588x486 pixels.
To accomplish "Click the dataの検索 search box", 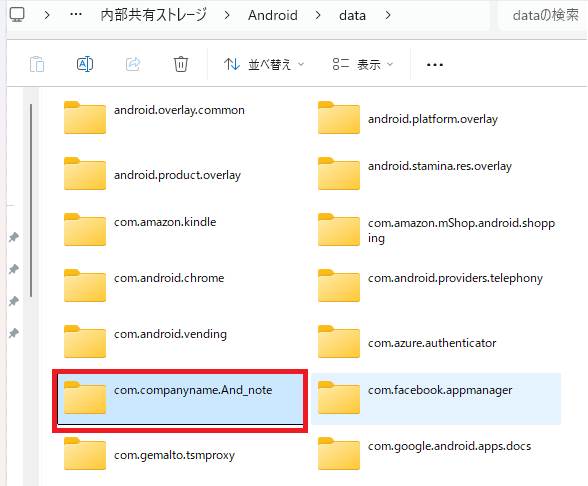I will click(x=543, y=15).
